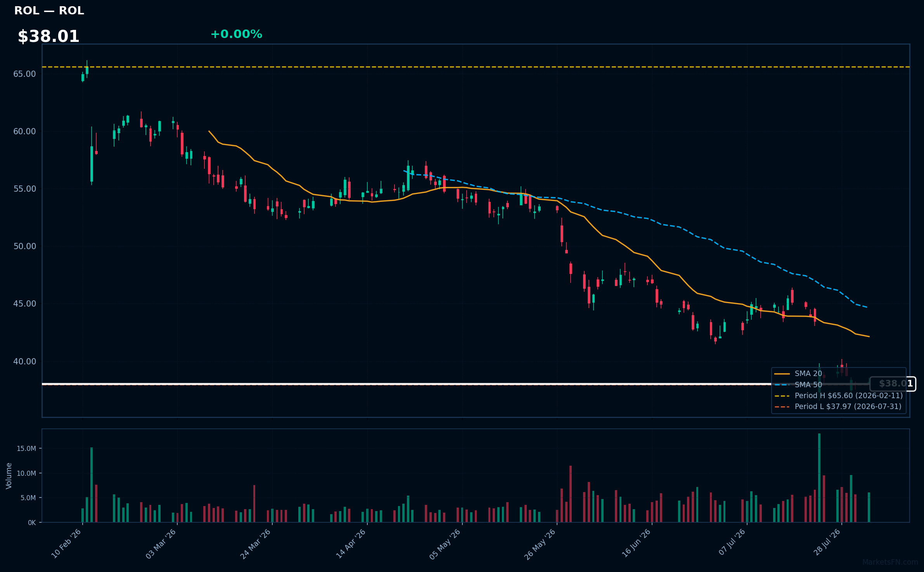
Task: Select the "05 May '26" date label
Action: click(x=445, y=544)
